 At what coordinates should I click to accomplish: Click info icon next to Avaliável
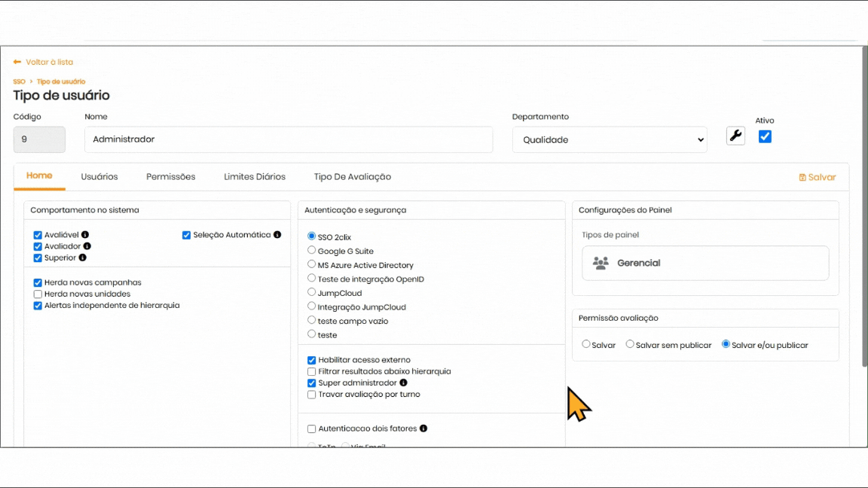pyautogui.click(x=85, y=235)
